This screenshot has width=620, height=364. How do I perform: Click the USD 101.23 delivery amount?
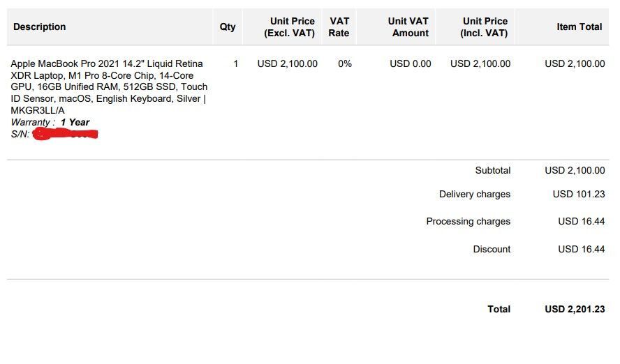coord(578,194)
